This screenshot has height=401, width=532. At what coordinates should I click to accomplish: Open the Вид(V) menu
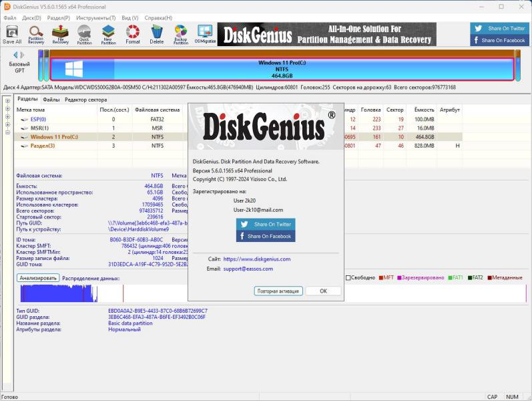tap(130, 17)
